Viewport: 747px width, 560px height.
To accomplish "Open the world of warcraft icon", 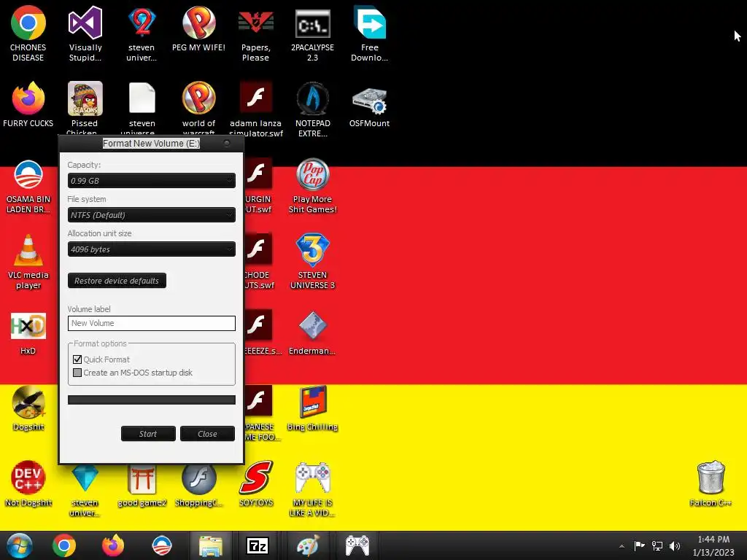I will tap(198, 108).
